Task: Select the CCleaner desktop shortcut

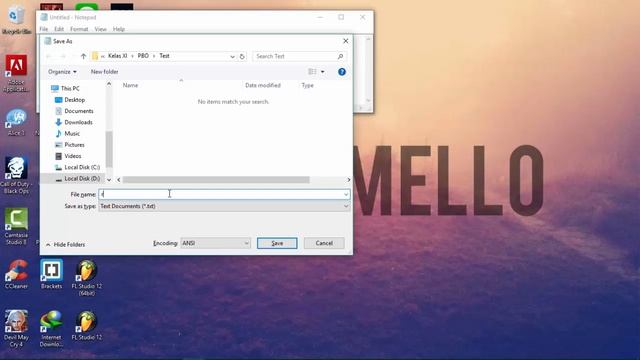Action: [x=16, y=274]
